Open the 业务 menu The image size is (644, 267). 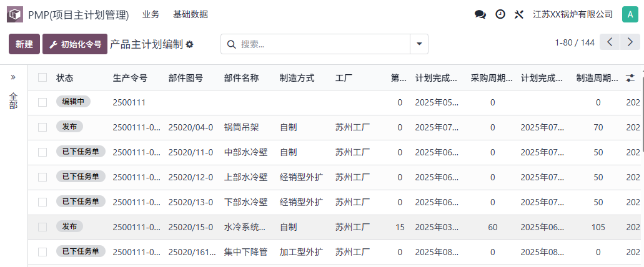tap(151, 14)
